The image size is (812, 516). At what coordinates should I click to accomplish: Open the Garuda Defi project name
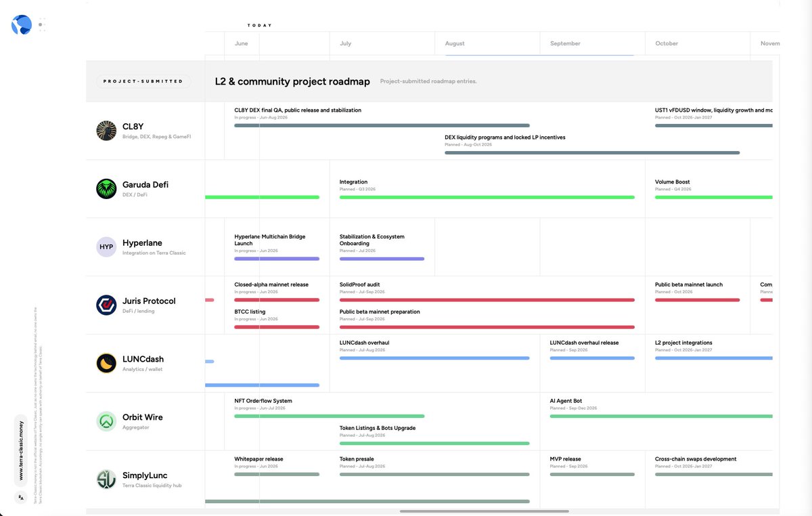(x=145, y=184)
